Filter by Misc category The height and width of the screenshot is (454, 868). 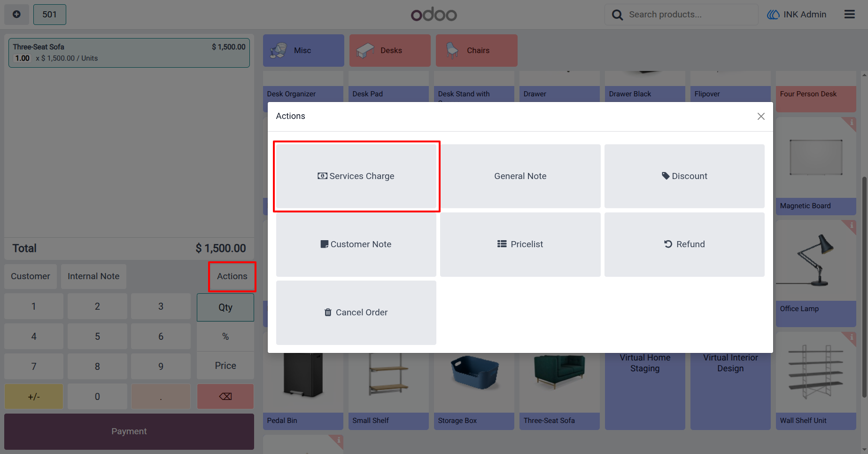pos(303,50)
